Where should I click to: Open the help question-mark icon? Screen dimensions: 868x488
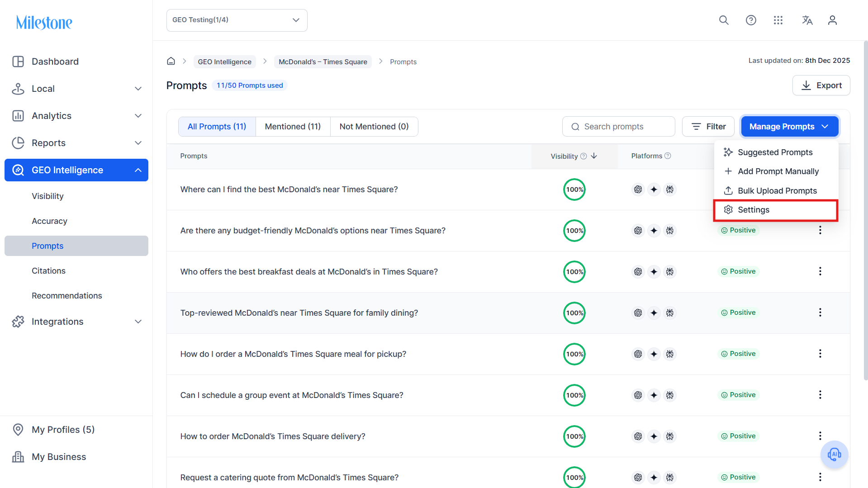(x=751, y=20)
